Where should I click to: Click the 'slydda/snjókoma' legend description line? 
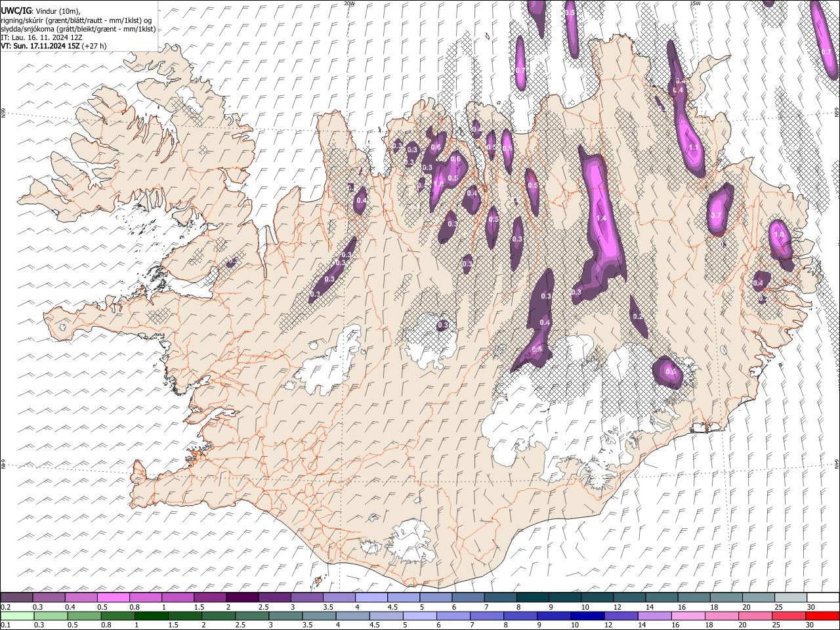click(x=79, y=29)
